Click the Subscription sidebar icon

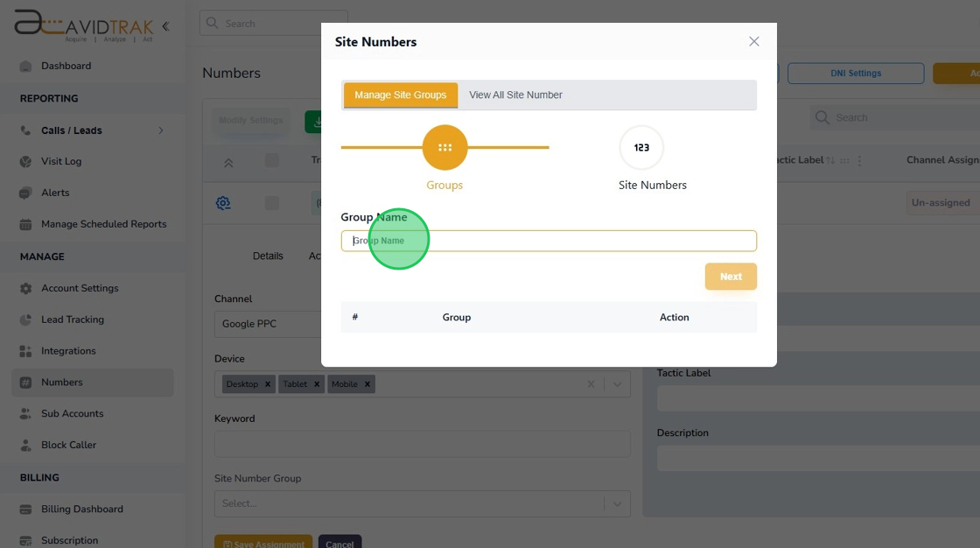click(25, 540)
